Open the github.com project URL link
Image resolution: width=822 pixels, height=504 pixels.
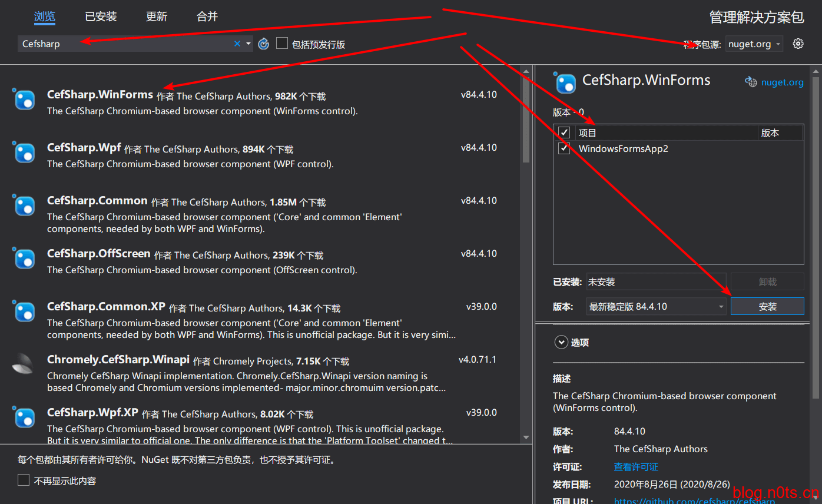(x=694, y=500)
